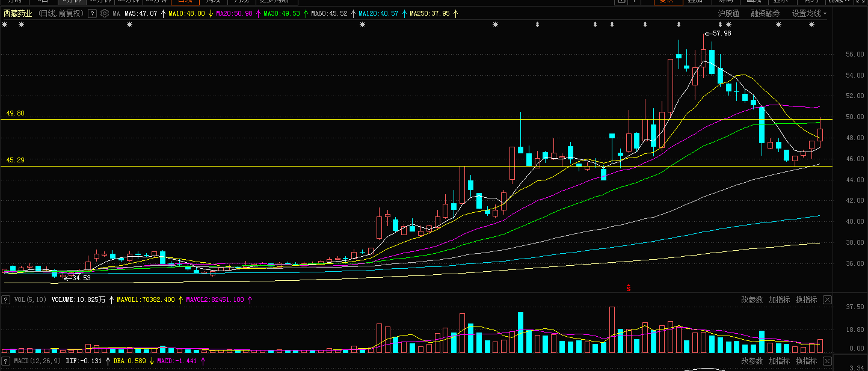Click the VOLUME:10.825万 readout
868x371 pixels.
point(79,299)
